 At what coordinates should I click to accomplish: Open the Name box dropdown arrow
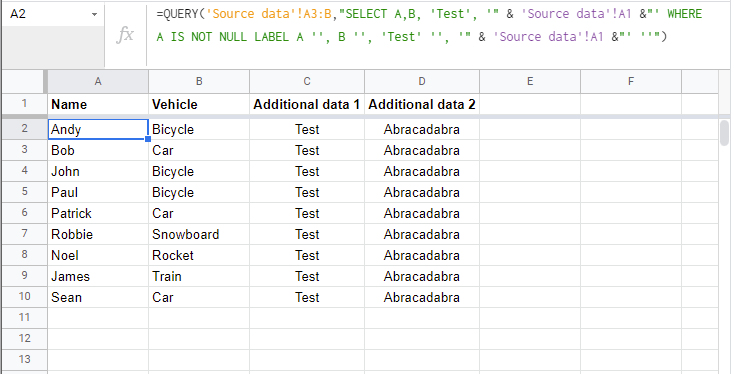94,15
